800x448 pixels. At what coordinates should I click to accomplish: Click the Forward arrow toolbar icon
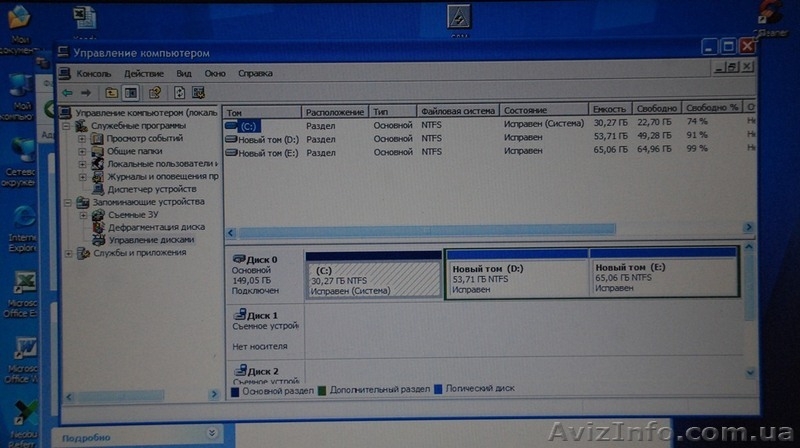[x=86, y=92]
